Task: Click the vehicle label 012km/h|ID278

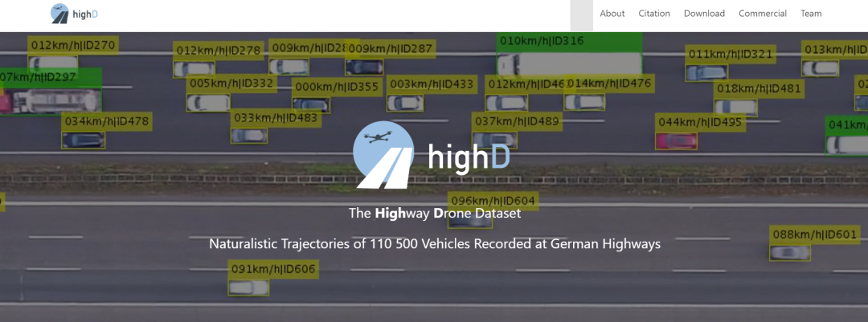Action: [218, 51]
